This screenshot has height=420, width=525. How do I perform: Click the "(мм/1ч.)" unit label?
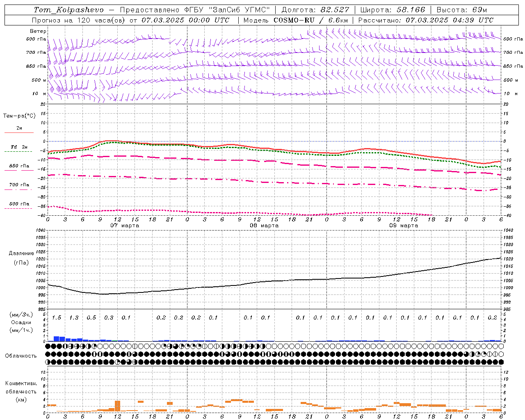[21, 330]
